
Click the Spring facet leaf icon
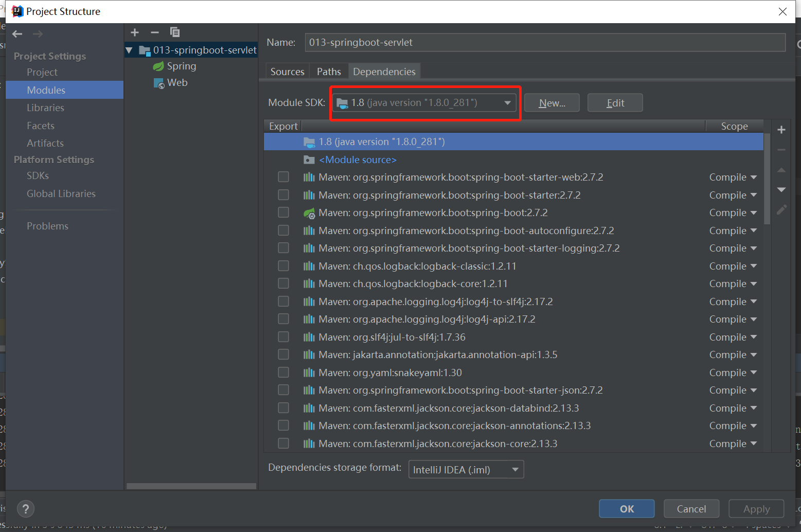click(x=158, y=66)
